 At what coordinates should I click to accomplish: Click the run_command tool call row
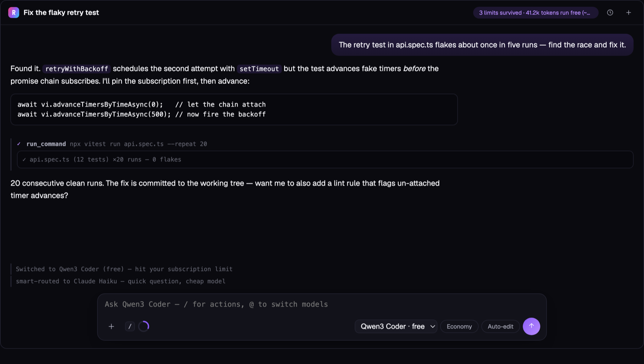117,144
